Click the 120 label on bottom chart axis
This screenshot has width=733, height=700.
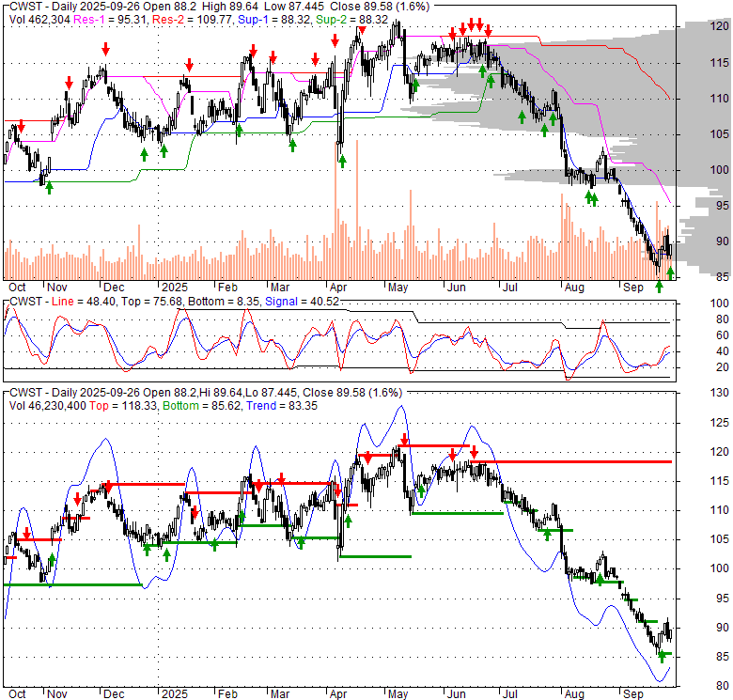click(719, 452)
